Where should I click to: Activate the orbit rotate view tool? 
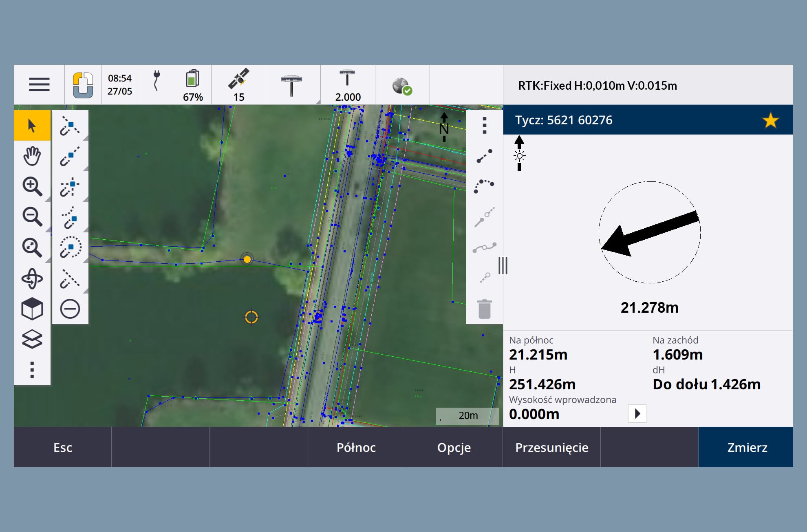(32, 279)
